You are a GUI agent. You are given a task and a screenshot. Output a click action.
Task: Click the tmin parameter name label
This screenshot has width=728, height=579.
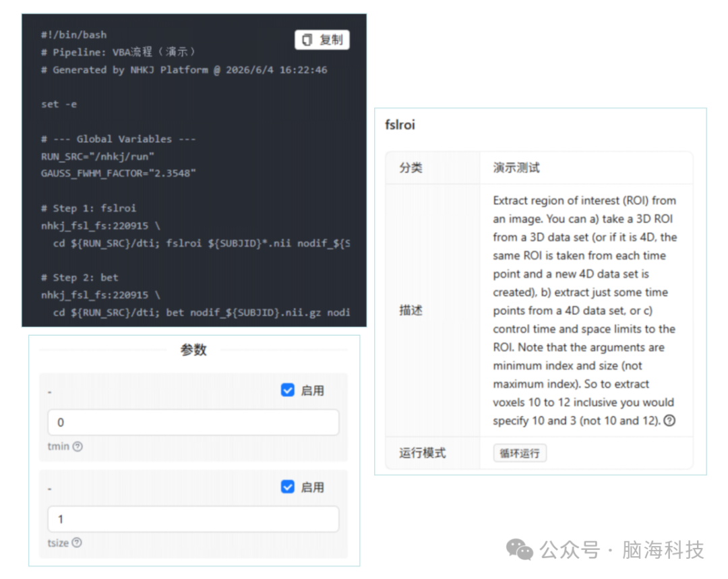click(x=59, y=446)
